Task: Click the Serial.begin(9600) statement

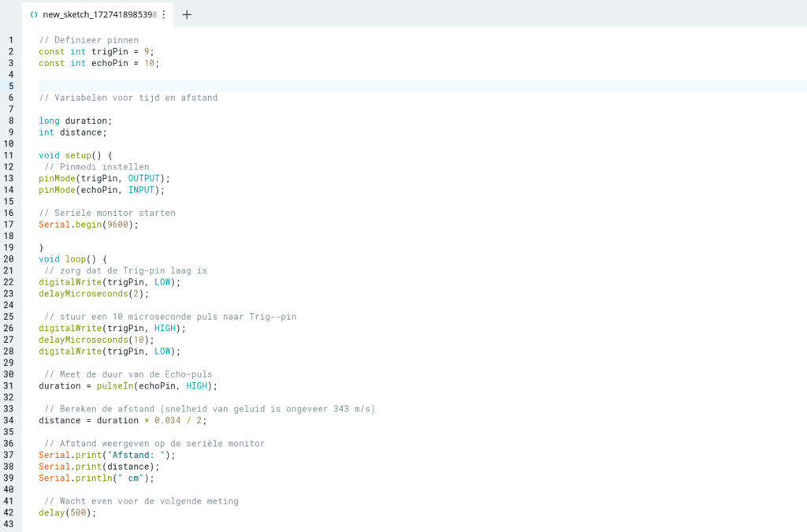Action: pyautogui.click(x=88, y=225)
